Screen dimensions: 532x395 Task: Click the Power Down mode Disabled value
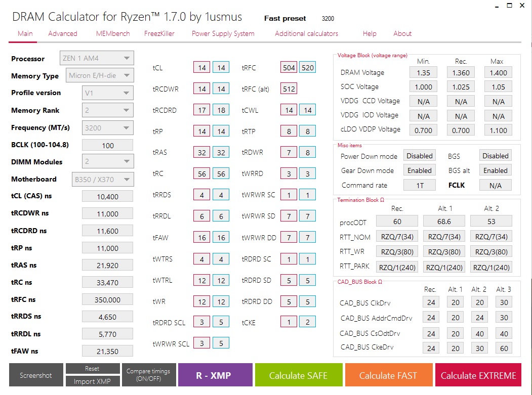tap(419, 156)
